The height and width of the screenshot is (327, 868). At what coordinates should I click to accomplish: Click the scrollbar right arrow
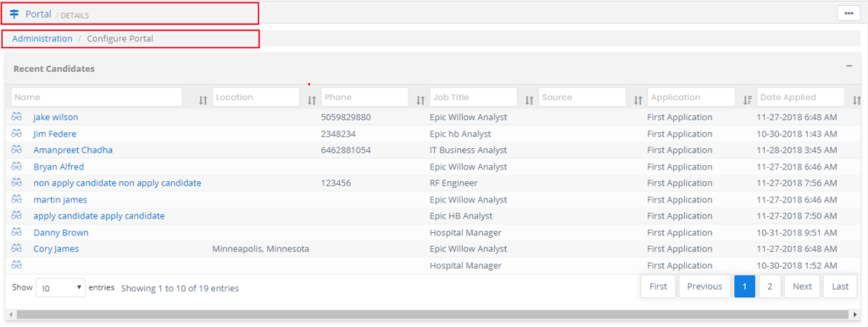point(854,314)
